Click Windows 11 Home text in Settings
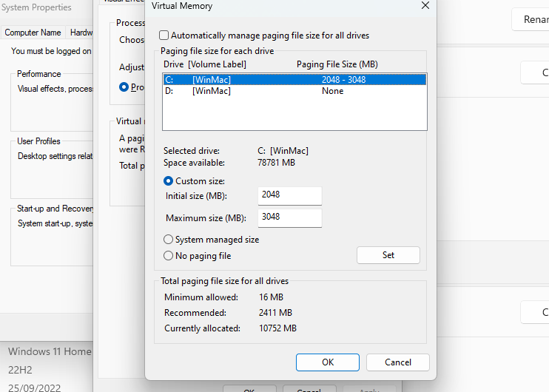549x392 pixels. tap(50, 351)
